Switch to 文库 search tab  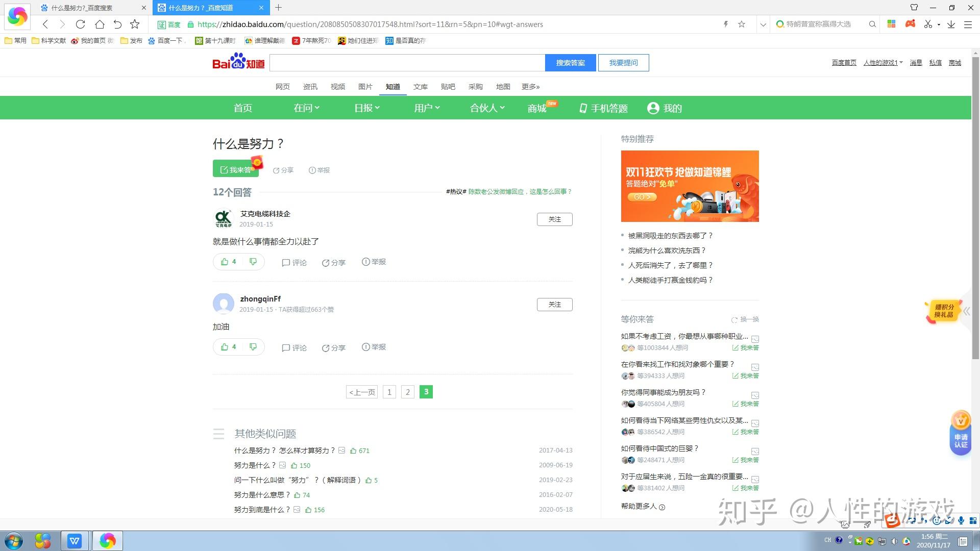pyautogui.click(x=420, y=87)
